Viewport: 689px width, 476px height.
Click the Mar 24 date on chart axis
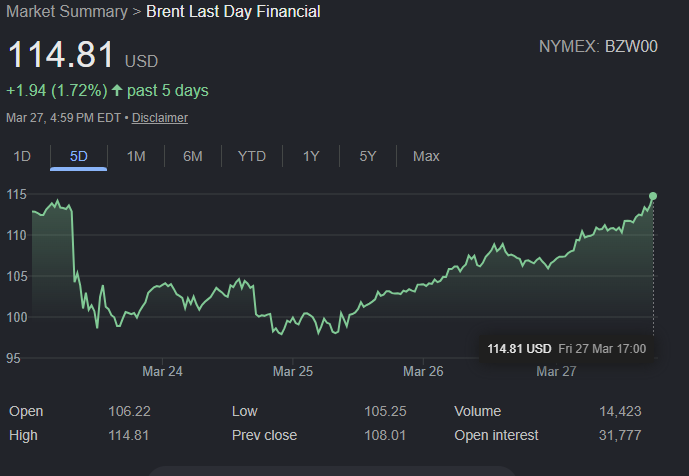click(x=163, y=371)
